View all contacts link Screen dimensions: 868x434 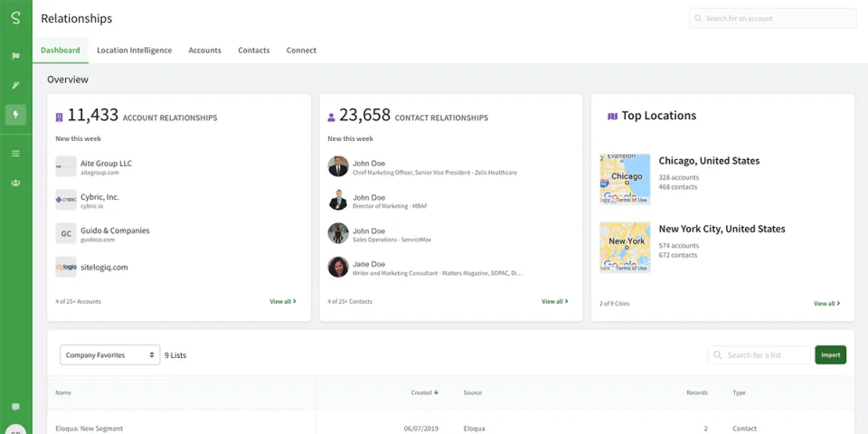tap(554, 301)
